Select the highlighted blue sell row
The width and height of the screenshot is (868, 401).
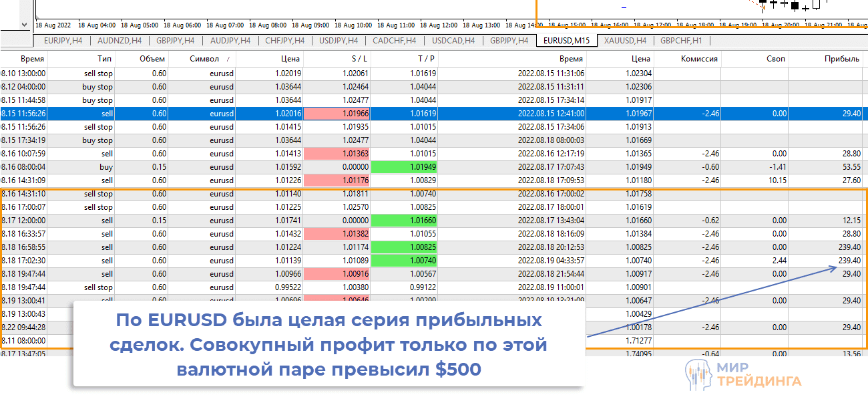(x=267, y=114)
